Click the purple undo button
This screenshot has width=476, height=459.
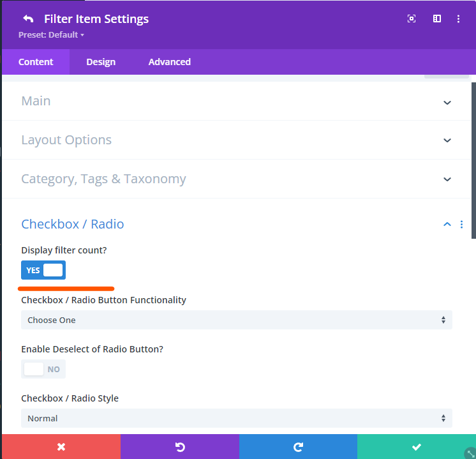pyautogui.click(x=180, y=447)
